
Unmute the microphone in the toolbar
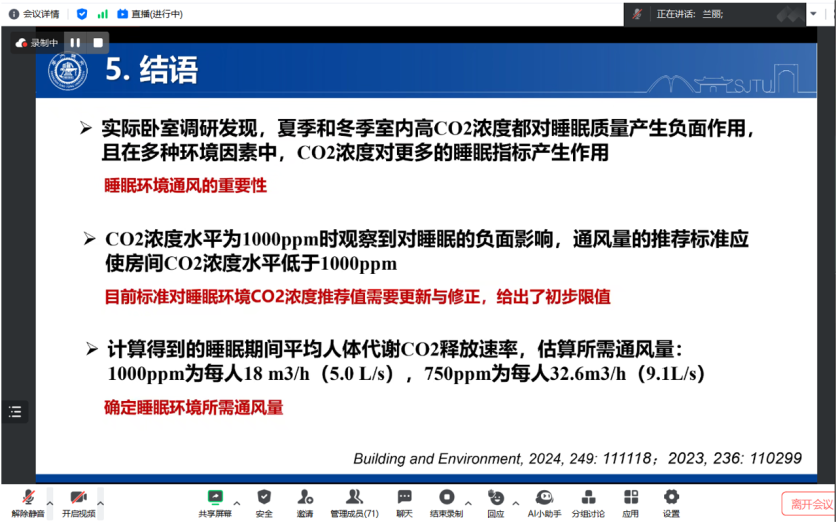(x=26, y=500)
